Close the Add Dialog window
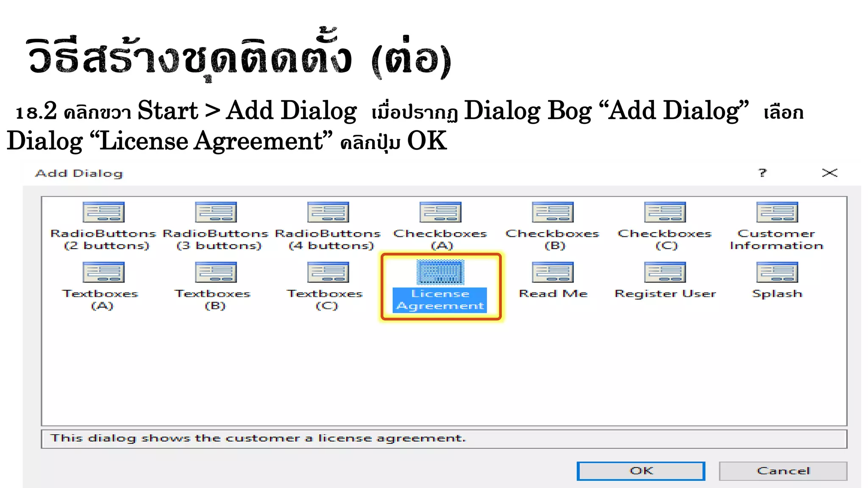This screenshot has width=868, height=488. click(x=829, y=173)
